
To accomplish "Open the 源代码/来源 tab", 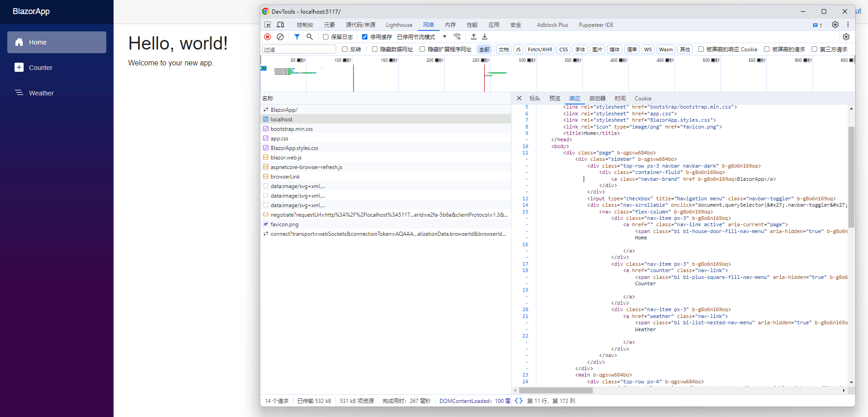I will point(360,25).
